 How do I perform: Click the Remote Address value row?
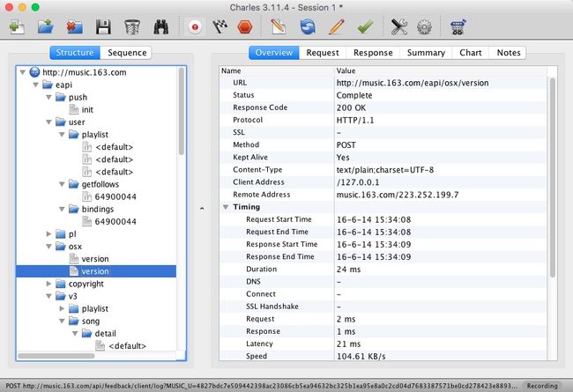click(383, 195)
